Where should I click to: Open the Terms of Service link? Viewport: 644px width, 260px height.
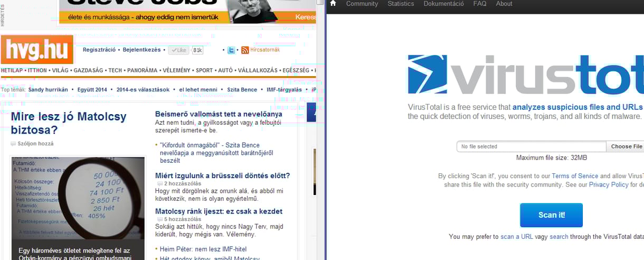pyautogui.click(x=575, y=176)
